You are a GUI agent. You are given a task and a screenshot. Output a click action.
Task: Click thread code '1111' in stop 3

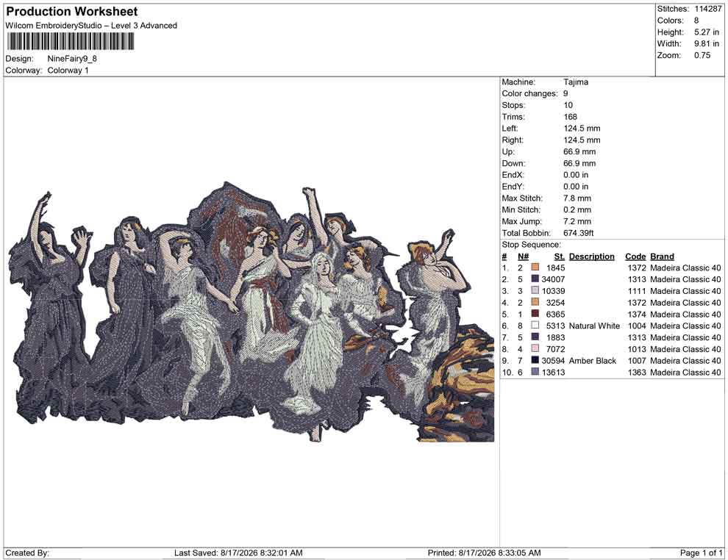[x=637, y=291]
